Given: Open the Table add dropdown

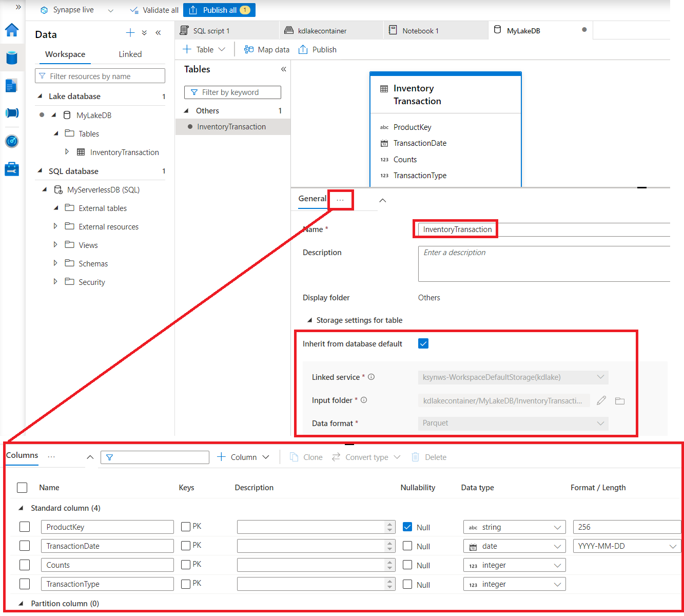Looking at the screenshot, I should (204, 49).
